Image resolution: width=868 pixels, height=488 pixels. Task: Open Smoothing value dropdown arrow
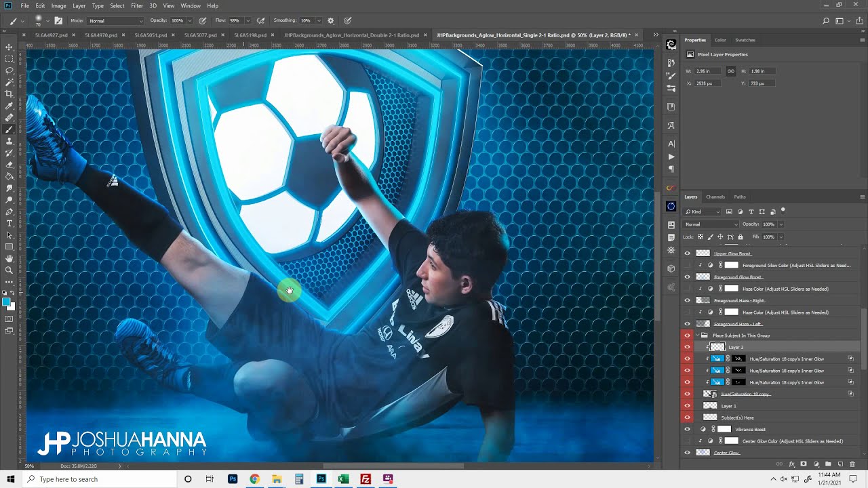tap(318, 21)
